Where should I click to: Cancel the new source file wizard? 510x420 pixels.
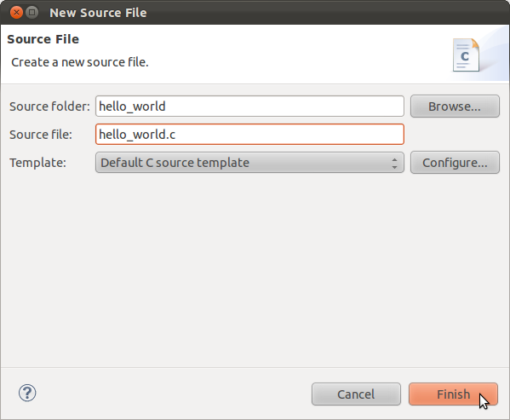coord(356,394)
